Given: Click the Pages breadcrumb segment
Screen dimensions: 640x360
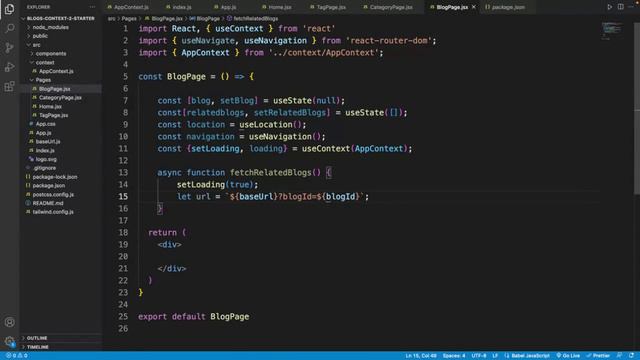Looking at the screenshot, I should coord(129,18).
